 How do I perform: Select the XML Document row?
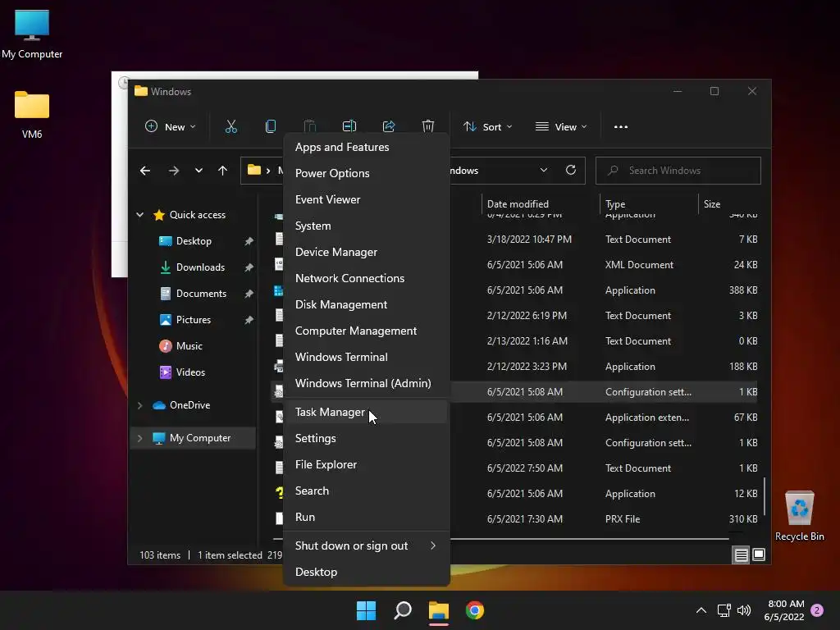pyautogui.click(x=514, y=265)
